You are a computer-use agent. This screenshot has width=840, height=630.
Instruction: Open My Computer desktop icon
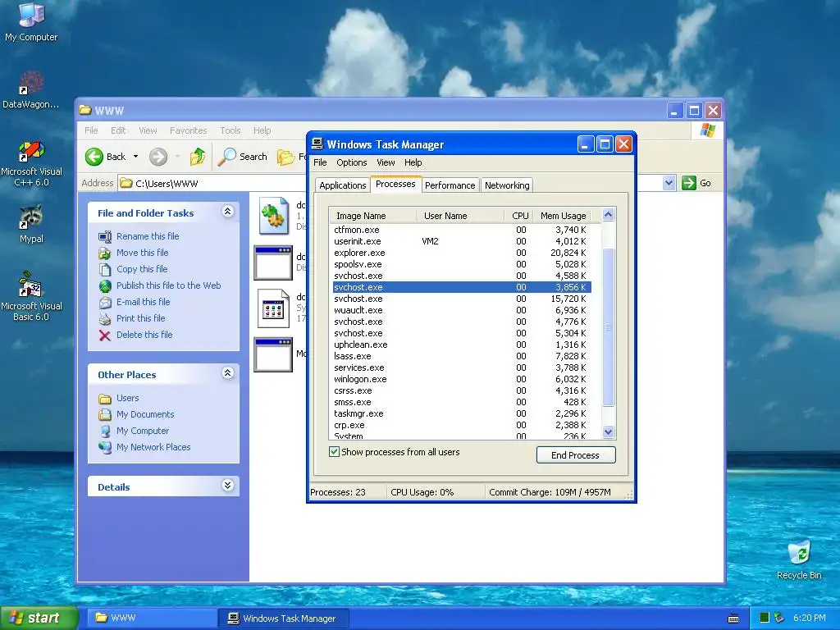(x=31, y=21)
